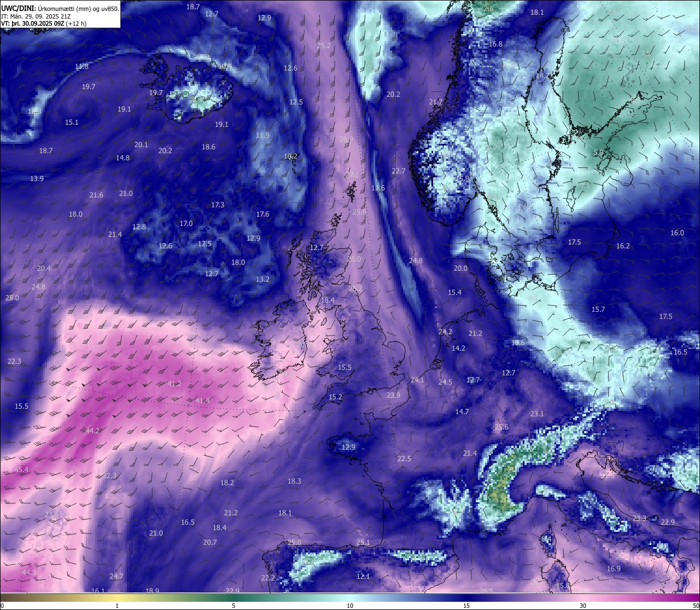Click the 17.3 value on the map
The width and height of the screenshot is (700, 610).
(218, 205)
